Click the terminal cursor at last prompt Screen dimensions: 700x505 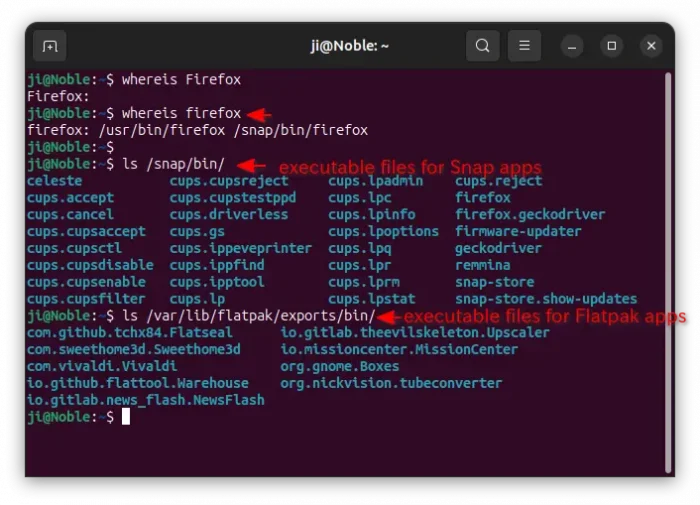click(x=126, y=417)
